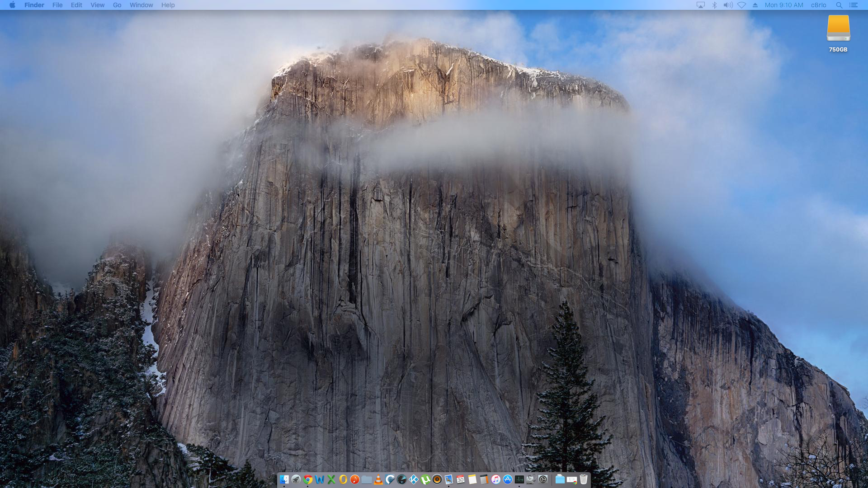Open the Go menu
Viewport: 868px width, 488px height.
pos(117,5)
